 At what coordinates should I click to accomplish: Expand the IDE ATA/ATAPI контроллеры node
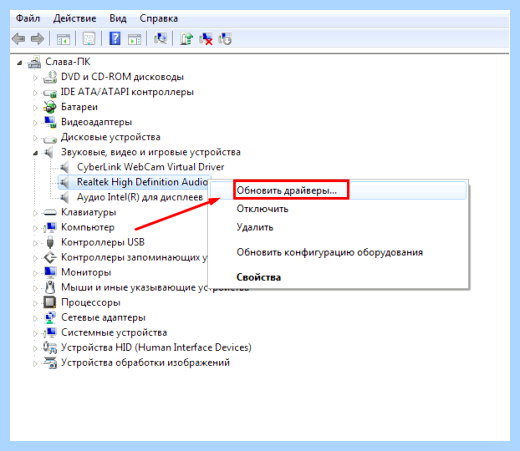35,93
